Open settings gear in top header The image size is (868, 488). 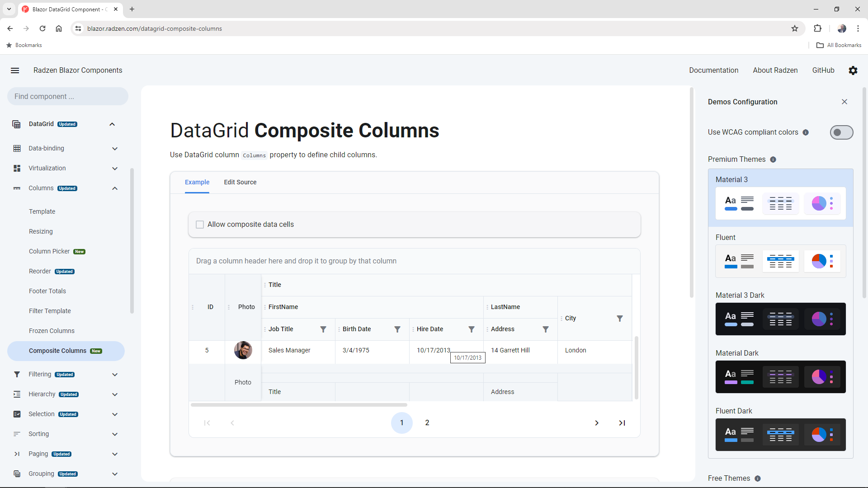tap(853, 70)
